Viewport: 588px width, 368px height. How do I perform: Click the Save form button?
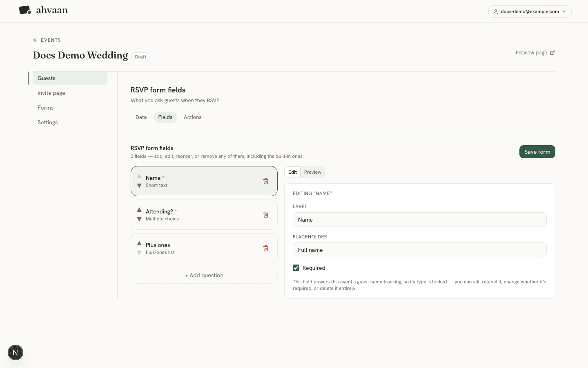coord(537,152)
